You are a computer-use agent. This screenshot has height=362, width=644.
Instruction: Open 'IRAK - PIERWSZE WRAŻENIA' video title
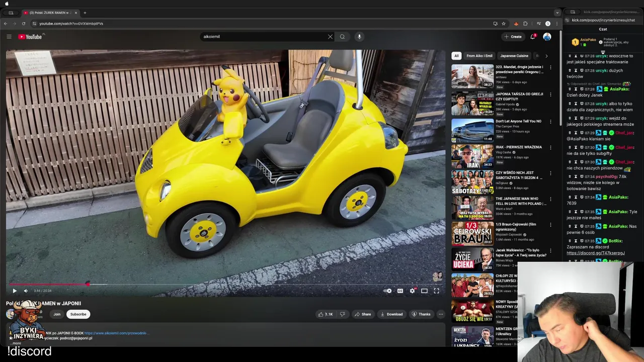(519, 147)
